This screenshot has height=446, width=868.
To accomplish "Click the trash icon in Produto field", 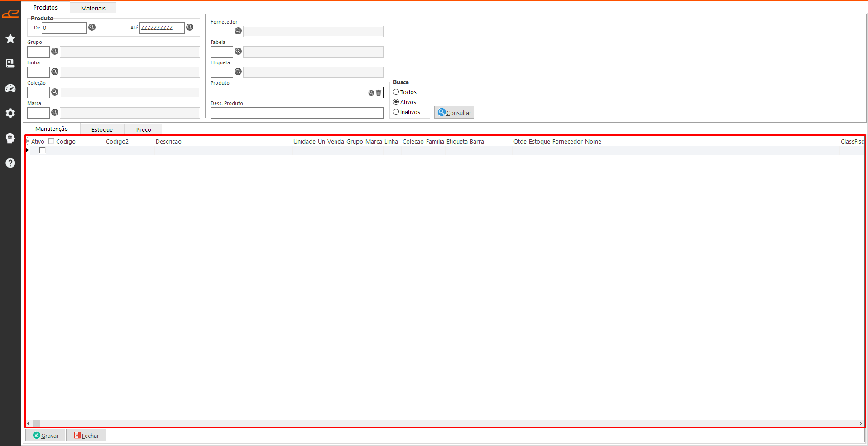I will (x=379, y=93).
